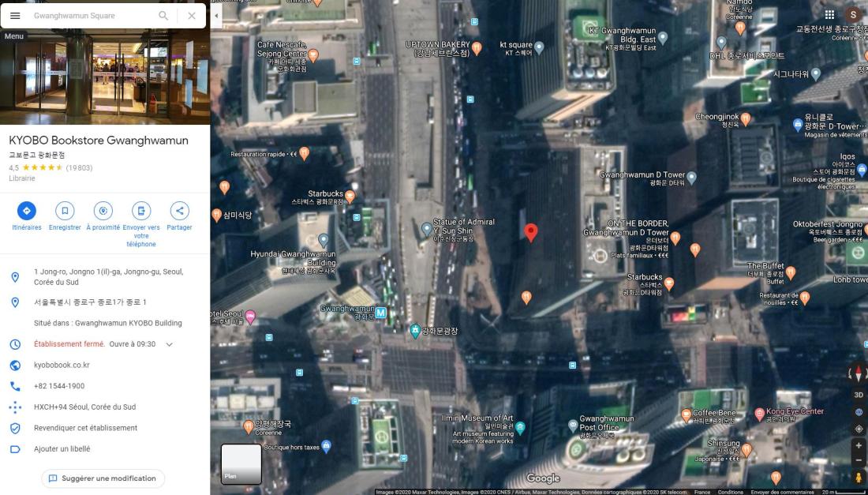Save the place with Enregistrer

tap(65, 216)
